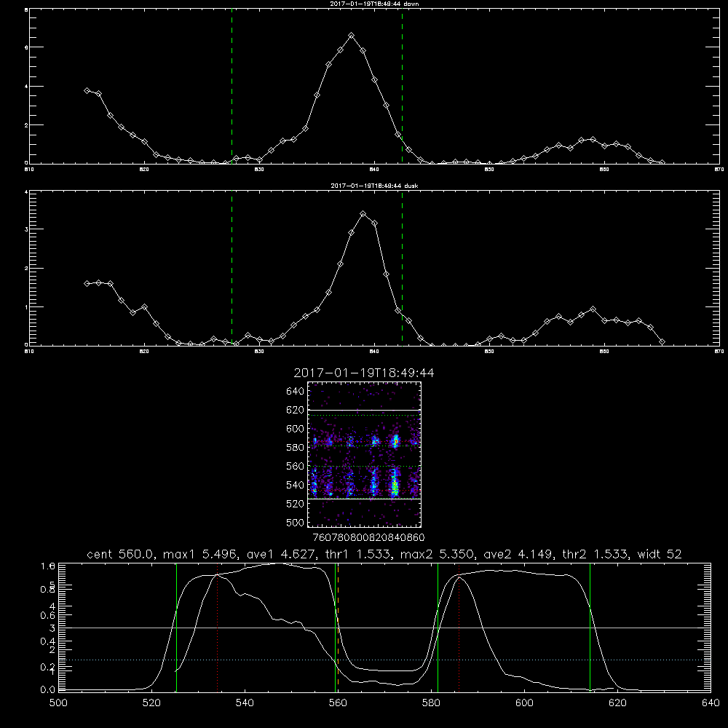Click heatmap y-axis label '600'
Viewport: 728px width, 728px height.
[296, 429]
